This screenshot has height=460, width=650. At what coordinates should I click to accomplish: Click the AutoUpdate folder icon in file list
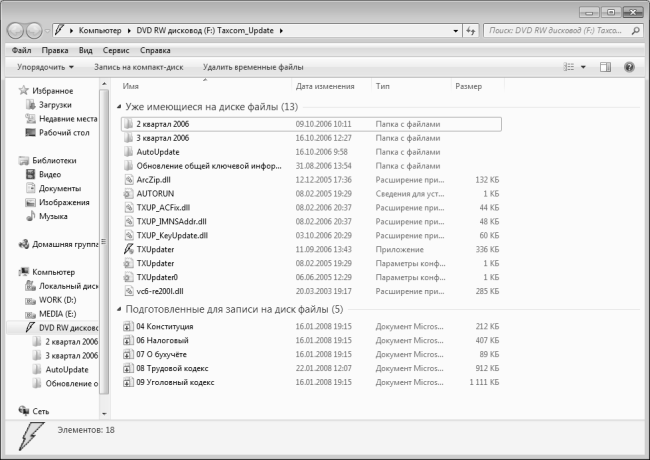coord(129,152)
